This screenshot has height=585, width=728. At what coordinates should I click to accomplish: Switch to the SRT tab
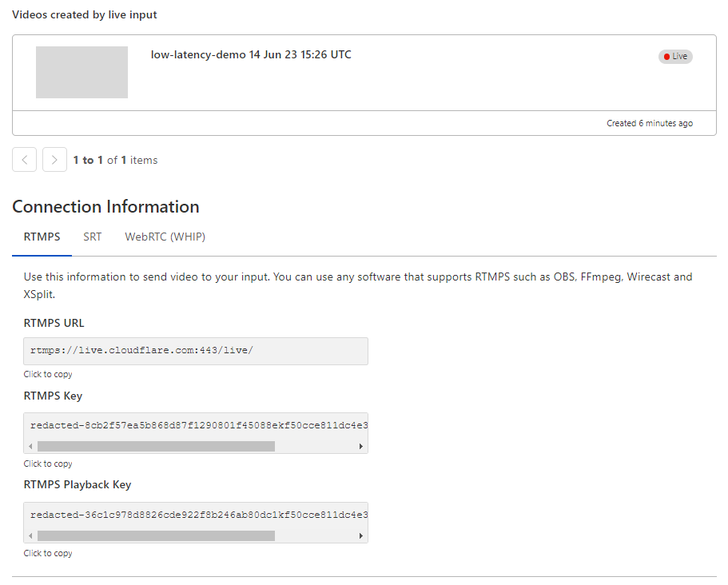pos(93,237)
